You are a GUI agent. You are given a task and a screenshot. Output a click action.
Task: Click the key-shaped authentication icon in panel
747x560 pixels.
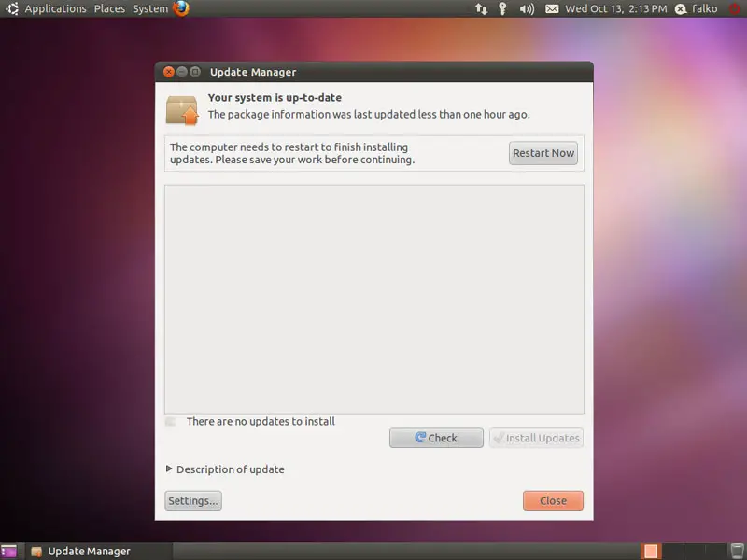point(502,8)
